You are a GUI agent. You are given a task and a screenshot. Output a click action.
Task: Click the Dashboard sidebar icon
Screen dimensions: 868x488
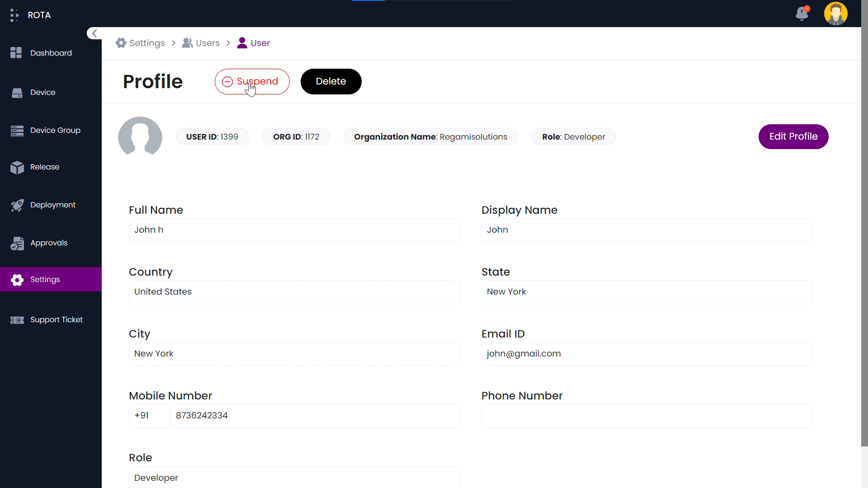pos(16,53)
